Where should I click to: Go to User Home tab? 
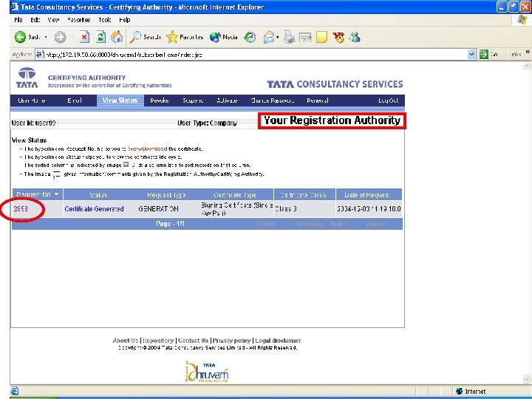pyautogui.click(x=32, y=100)
